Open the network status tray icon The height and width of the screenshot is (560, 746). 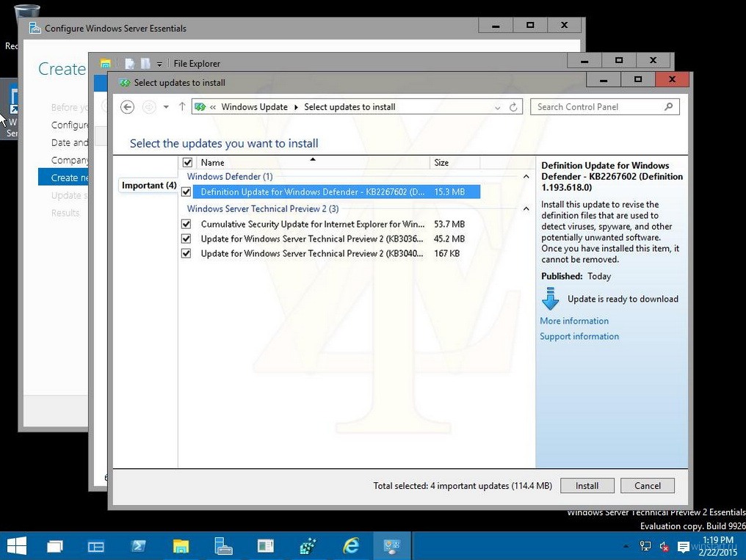tap(645, 546)
